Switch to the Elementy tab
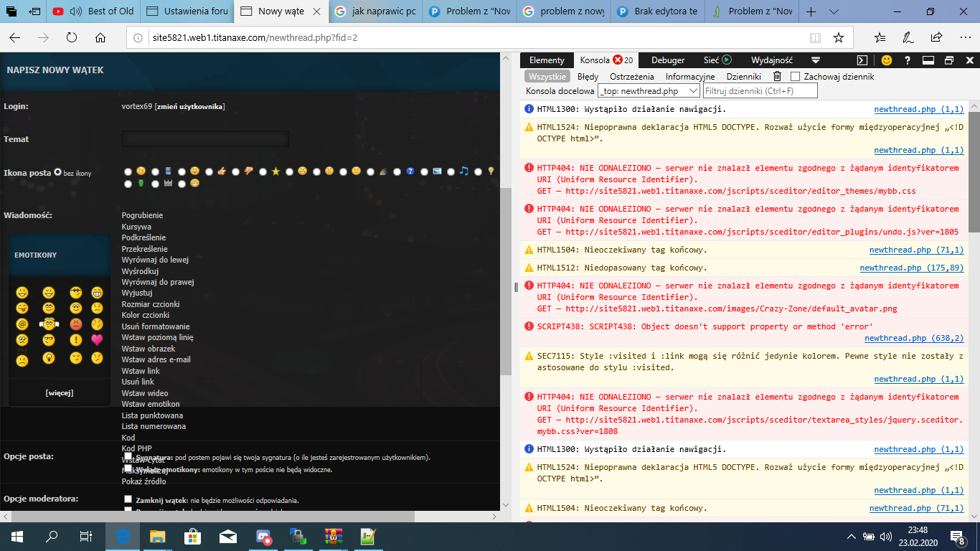The width and height of the screenshot is (980, 551). tap(547, 60)
